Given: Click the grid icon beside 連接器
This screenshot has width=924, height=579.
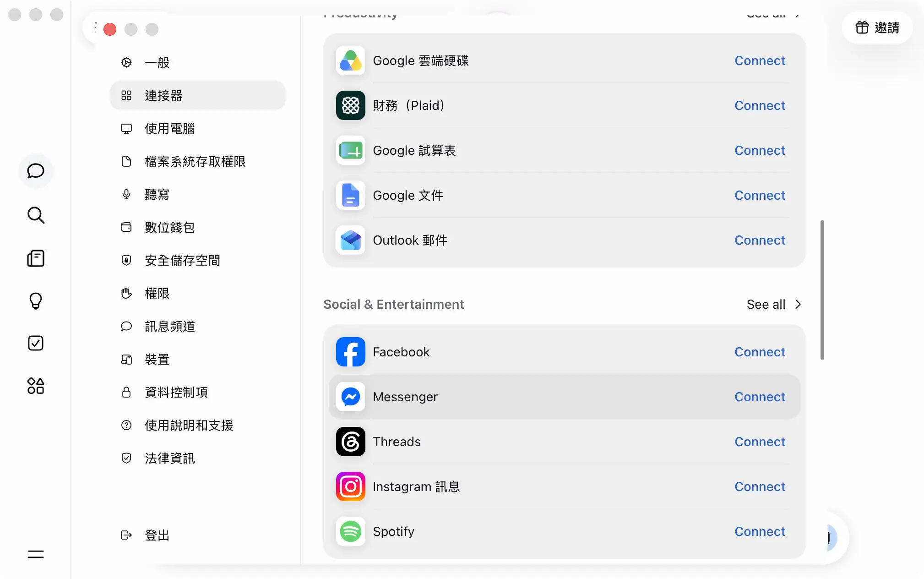Looking at the screenshot, I should coord(126,95).
